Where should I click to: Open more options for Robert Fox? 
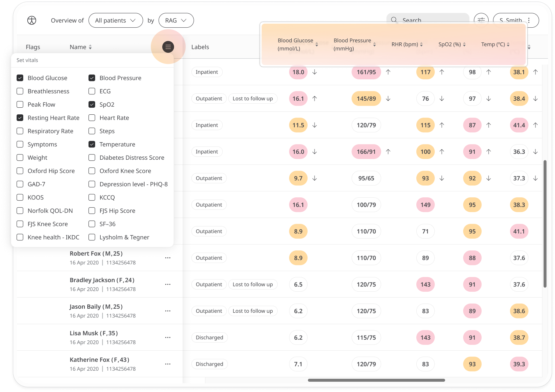click(168, 258)
